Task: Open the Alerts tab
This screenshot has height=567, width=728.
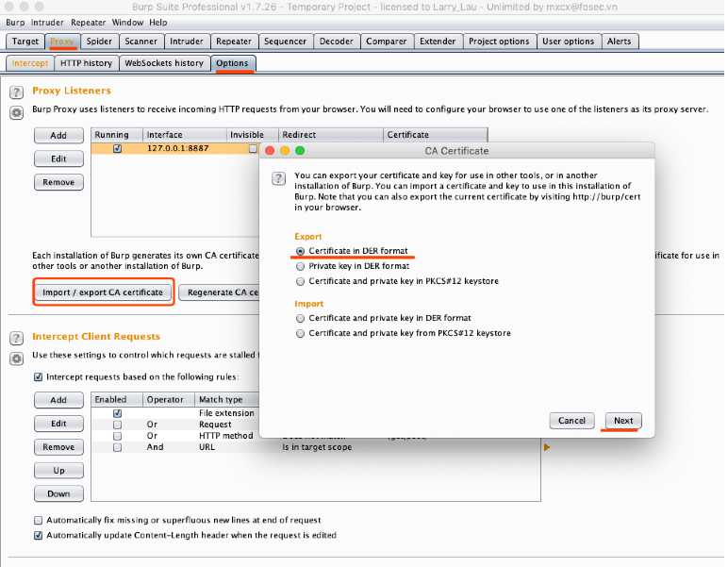Action: [x=620, y=42]
